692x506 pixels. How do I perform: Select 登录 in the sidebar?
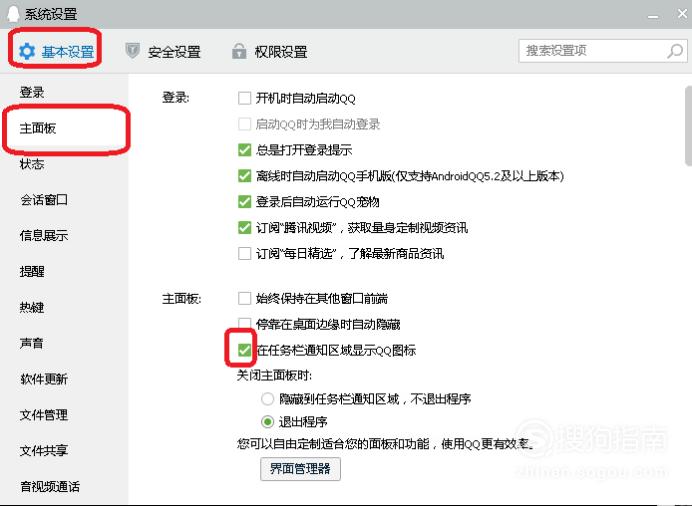[32, 93]
